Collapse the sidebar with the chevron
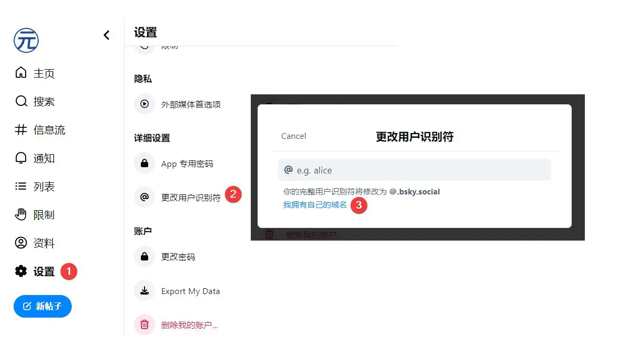The width and height of the screenshot is (644, 337). pos(107,35)
